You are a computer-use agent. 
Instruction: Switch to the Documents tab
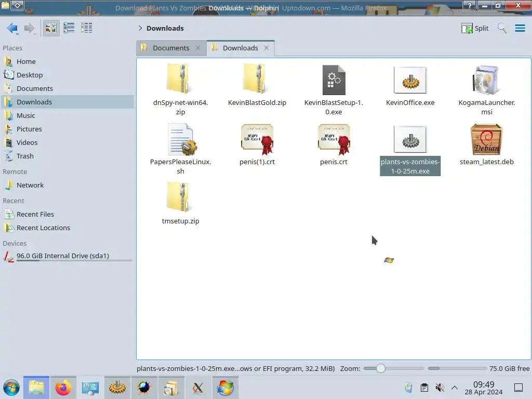(170, 48)
